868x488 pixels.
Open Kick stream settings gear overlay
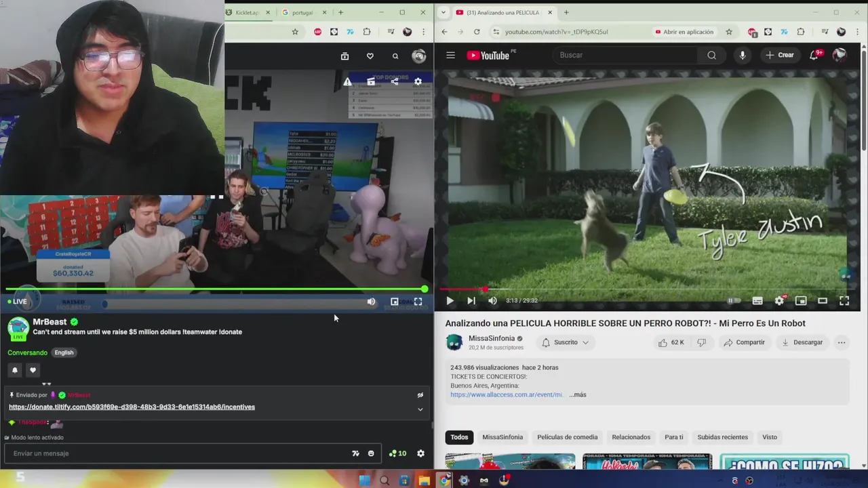(418, 81)
